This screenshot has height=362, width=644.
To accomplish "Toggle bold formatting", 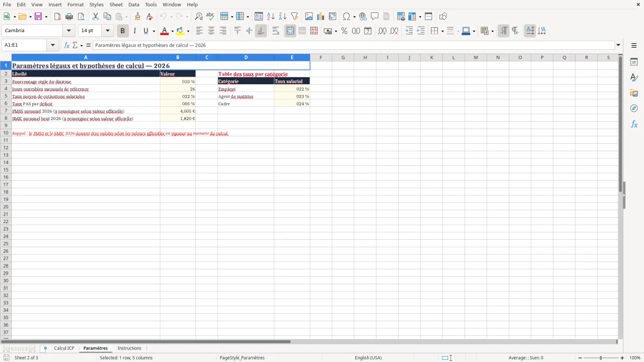I will 122,31.
